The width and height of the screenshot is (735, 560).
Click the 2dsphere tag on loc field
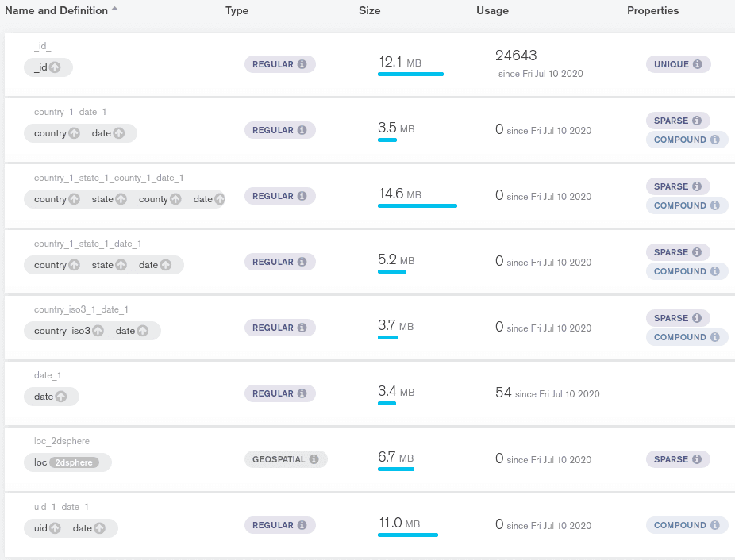point(74,462)
